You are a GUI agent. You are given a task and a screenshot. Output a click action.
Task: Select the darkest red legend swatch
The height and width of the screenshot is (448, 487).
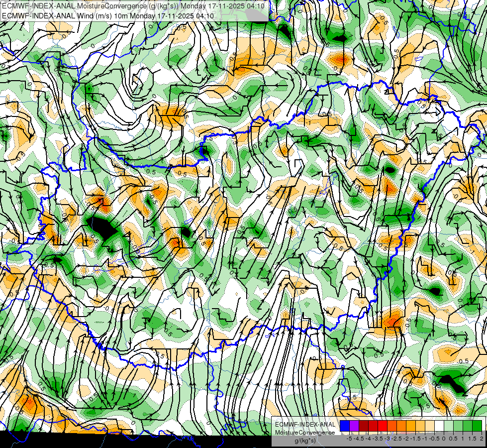click(x=364, y=426)
